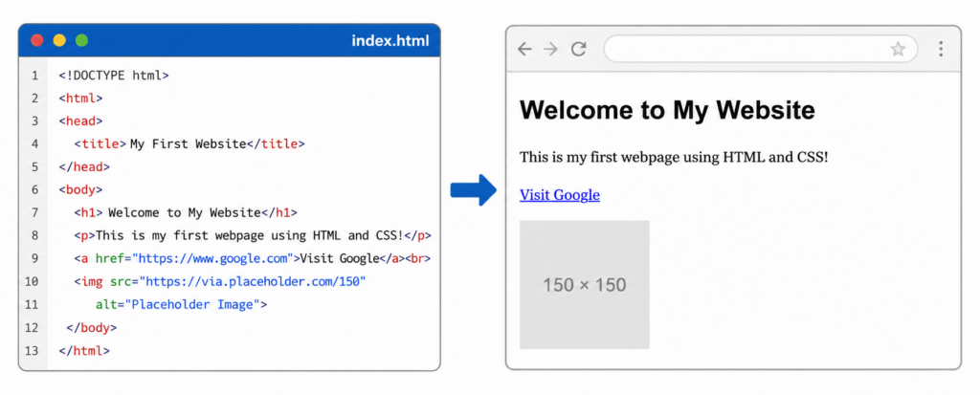The height and width of the screenshot is (395, 980).
Task: Click line number 13 in the gutter
Action: point(32,351)
